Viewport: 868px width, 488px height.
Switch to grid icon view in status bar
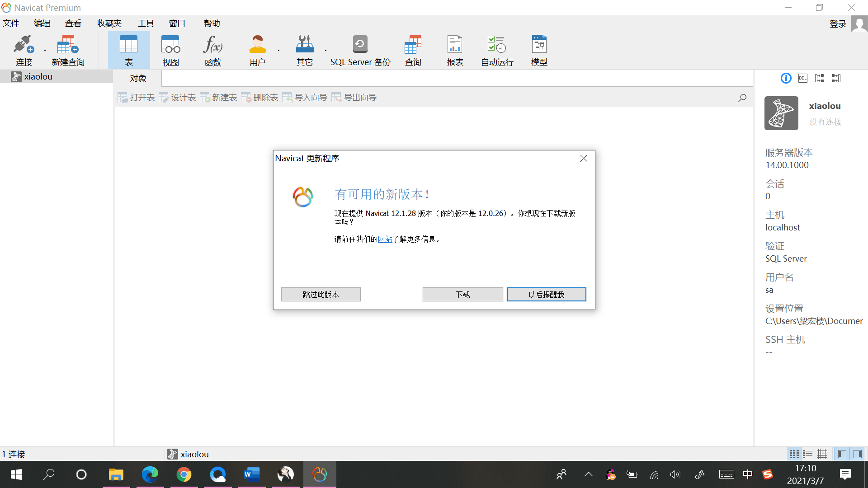tap(794, 454)
